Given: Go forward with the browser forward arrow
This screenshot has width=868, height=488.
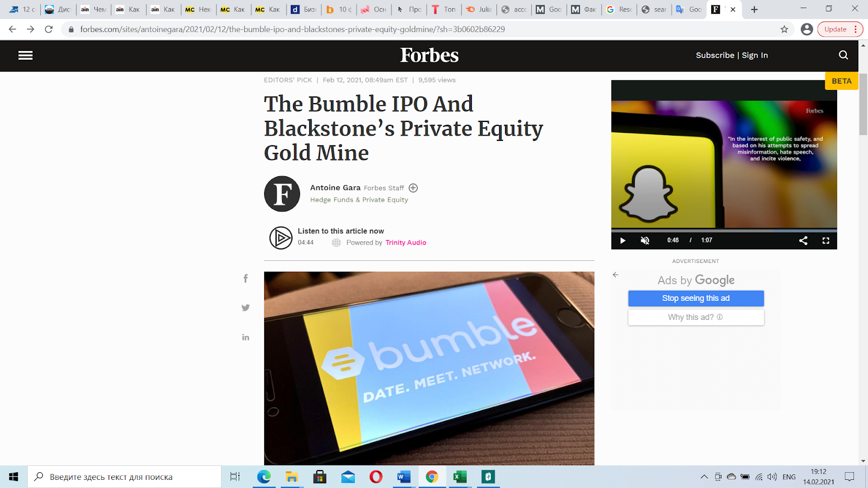Looking at the screenshot, I should point(30,29).
